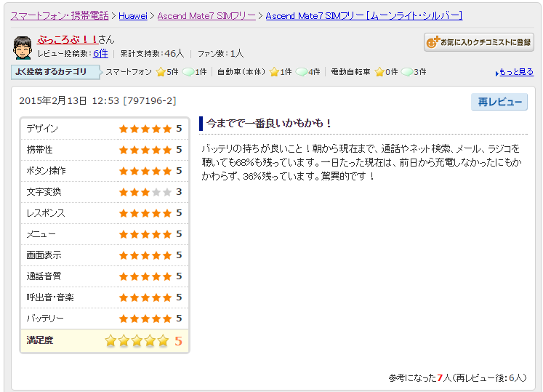Screen dimensions: 543x392
Task: Click speech bubble icon next to 電動自転車 3件
Action: tap(407, 72)
